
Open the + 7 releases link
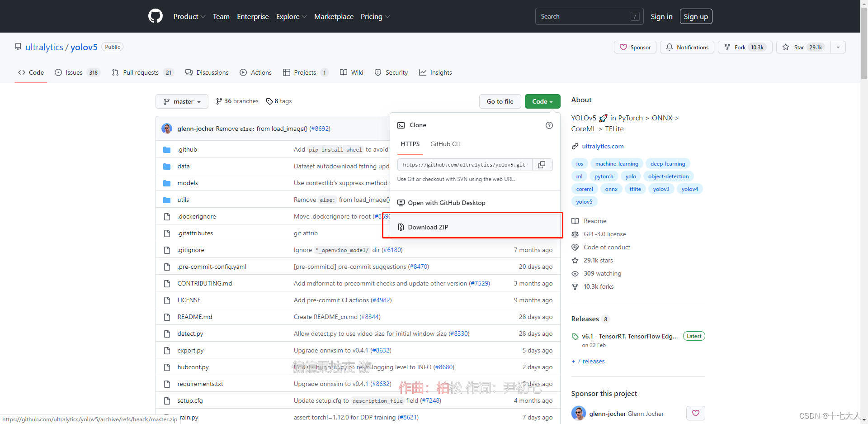pyautogui.click(x=588, y=361)
